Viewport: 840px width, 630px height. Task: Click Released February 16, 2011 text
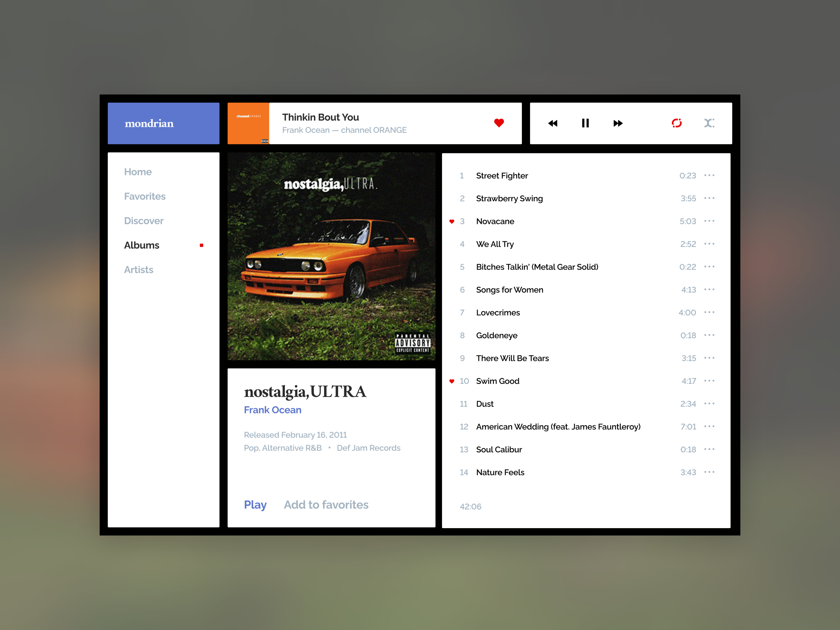click(x=295, y=435)
